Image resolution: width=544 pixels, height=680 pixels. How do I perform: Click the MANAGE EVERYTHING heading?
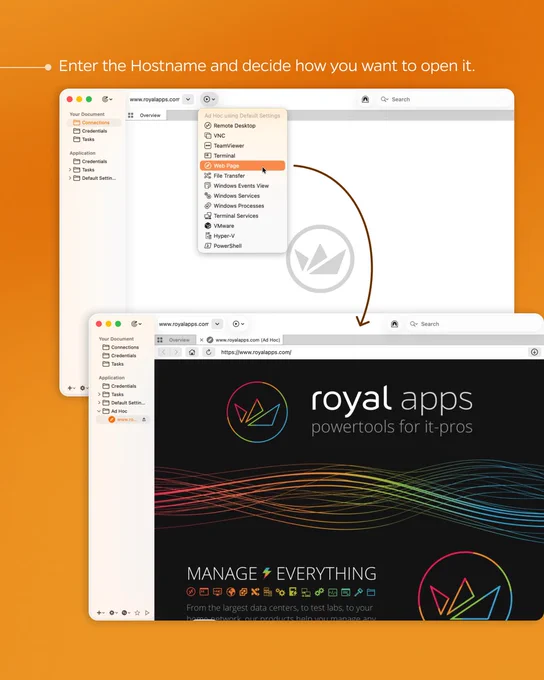[282, 573]
